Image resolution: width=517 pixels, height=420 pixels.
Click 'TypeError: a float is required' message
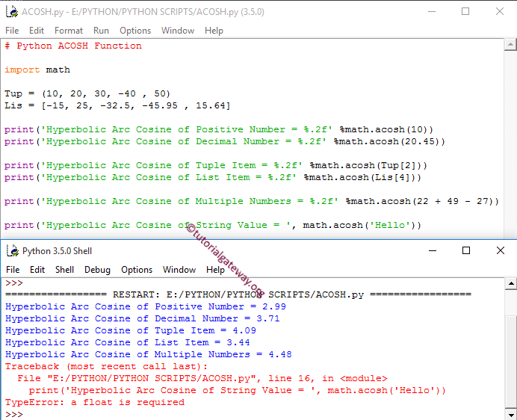pos(95,403)
